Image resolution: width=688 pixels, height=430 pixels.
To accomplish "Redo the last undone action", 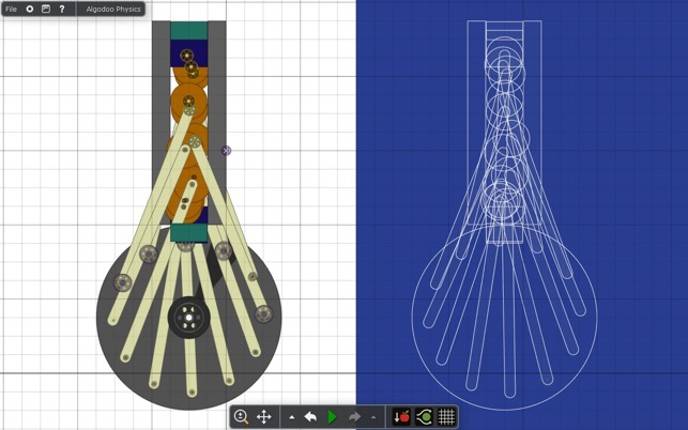I will pyautogui.click(x=355, y=417).
